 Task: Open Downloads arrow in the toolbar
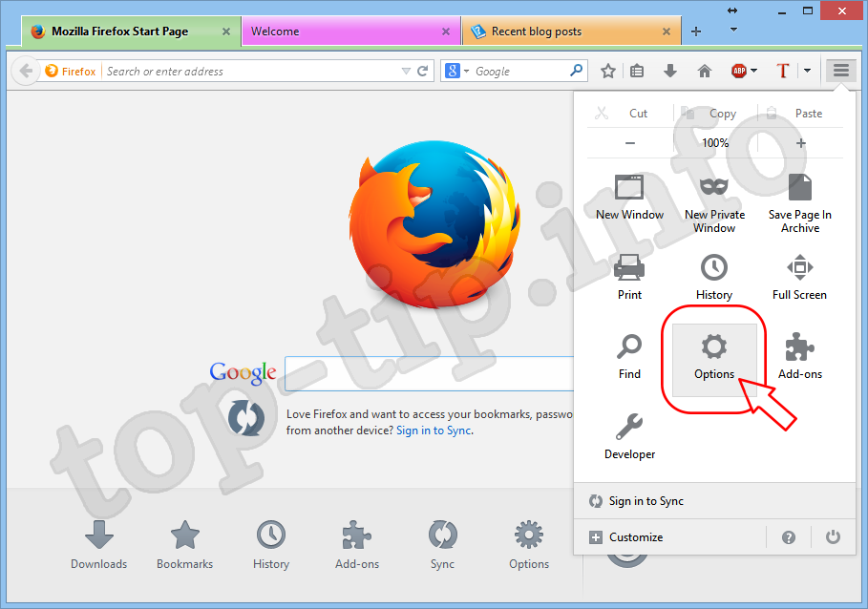click(x=670, y=71)
